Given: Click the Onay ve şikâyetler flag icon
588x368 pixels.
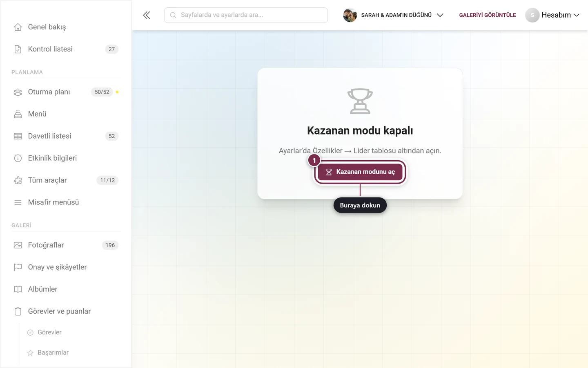Looking at the screenshot, I should pyautogui.click(x=18, y=267).
